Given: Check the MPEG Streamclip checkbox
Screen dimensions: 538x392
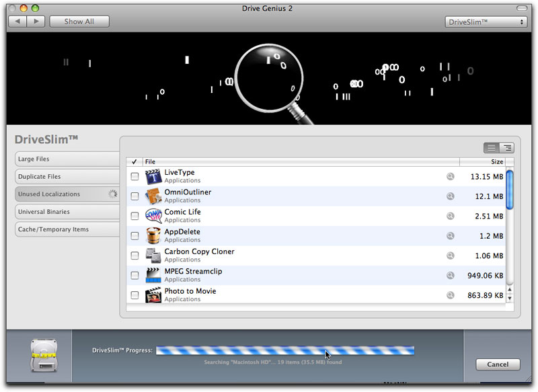Looking at the screenshot, I should (134, 276).
